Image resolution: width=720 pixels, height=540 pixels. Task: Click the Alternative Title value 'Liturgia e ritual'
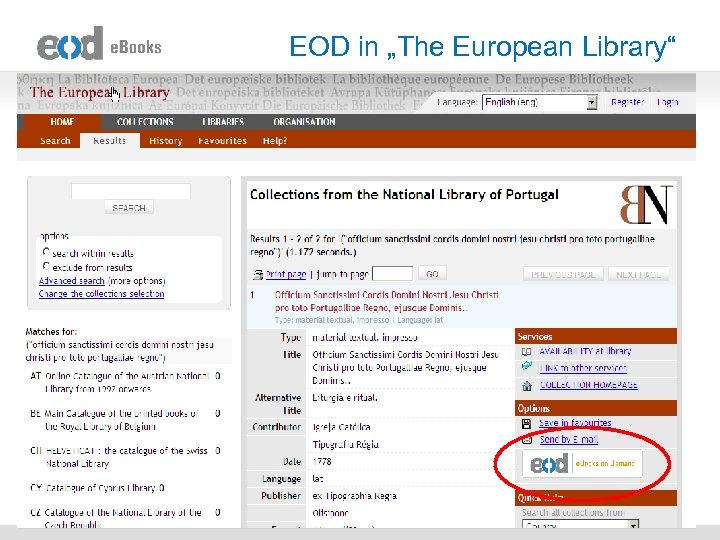pyautogui.click(x=345, y=398)
